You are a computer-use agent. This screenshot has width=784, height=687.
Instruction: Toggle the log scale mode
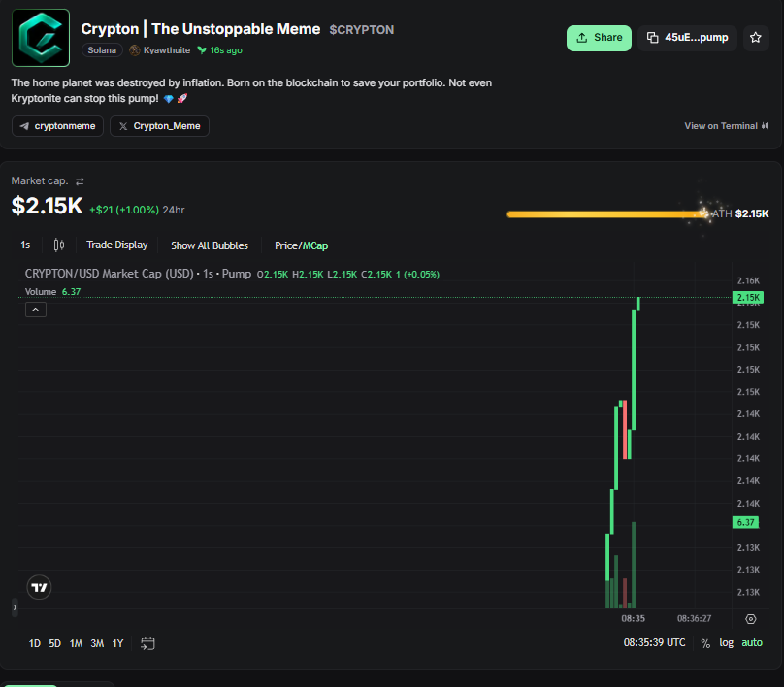[x=726, y=643]
